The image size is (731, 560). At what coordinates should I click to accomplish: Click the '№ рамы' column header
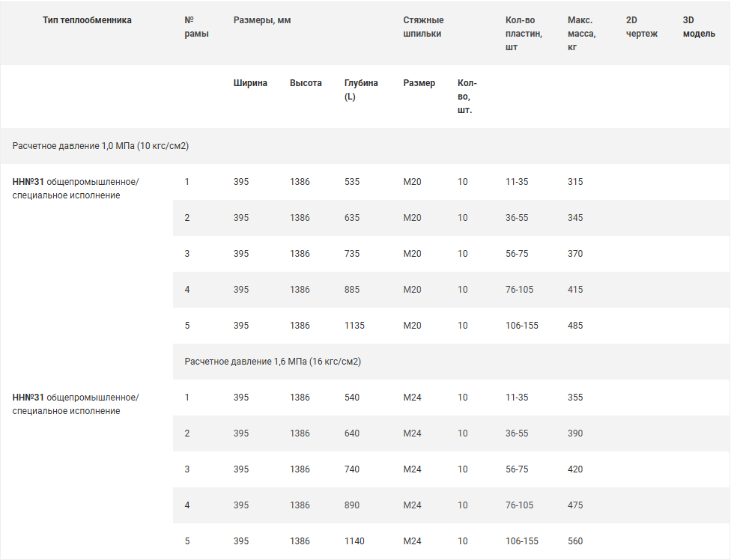click(196, 27)
